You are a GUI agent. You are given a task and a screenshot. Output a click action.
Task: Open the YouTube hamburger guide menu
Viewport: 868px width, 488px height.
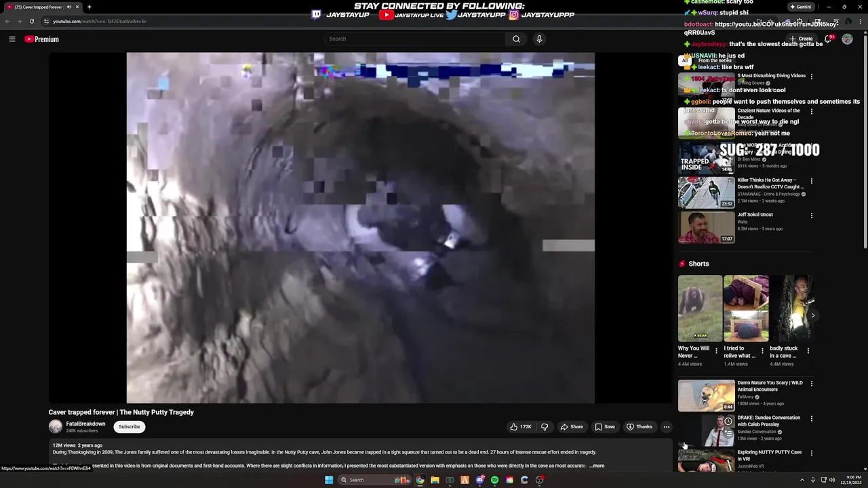pos(12,39)
